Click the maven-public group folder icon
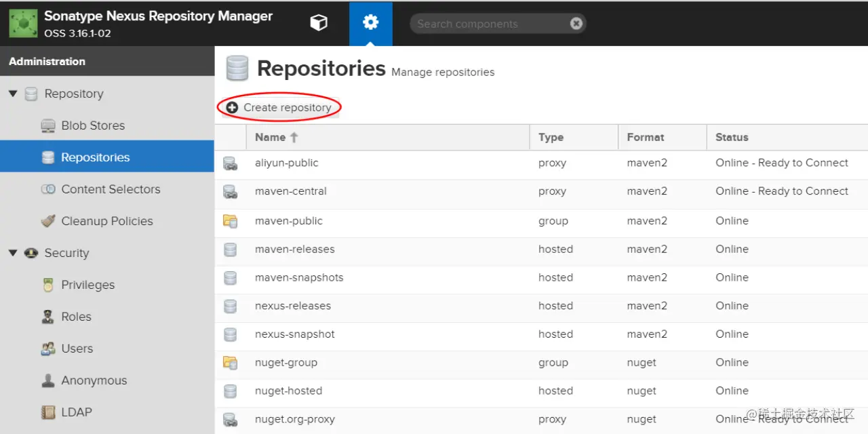The width and height of the screenshot is (868, 434). coord(230,221)
